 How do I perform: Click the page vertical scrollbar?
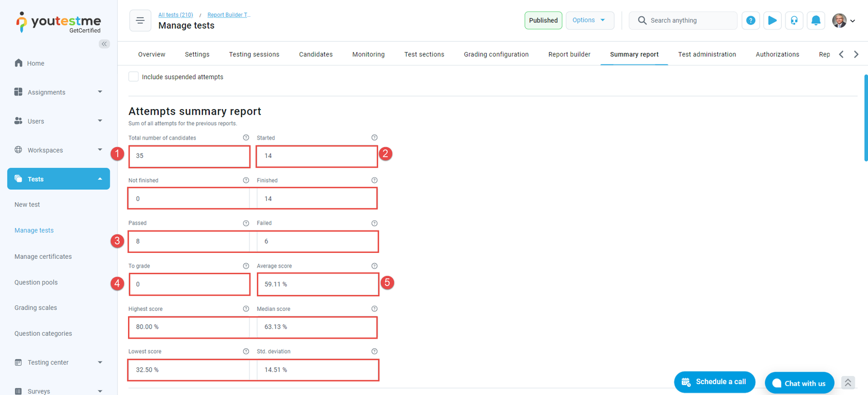865,118
